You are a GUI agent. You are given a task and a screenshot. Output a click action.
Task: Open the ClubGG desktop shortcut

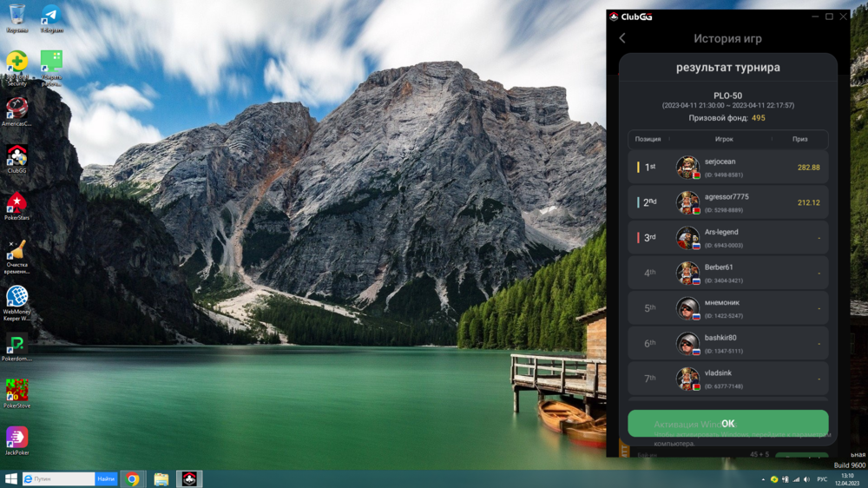pyautogui.click(x=16, y=156)
